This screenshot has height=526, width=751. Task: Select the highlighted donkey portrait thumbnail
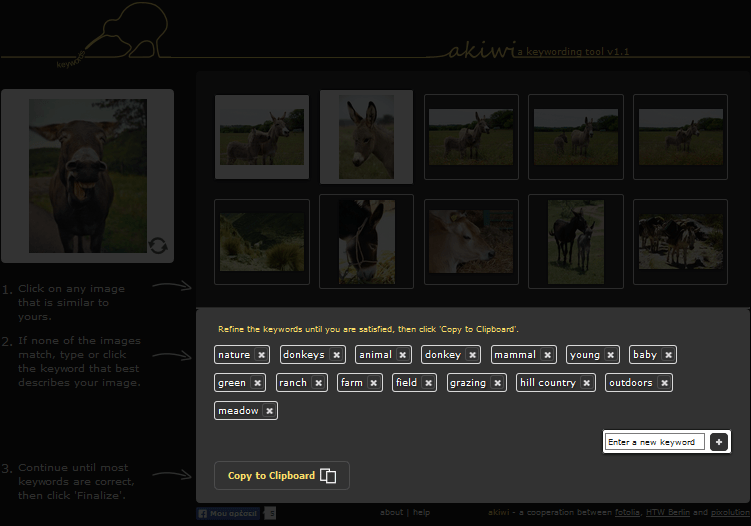[366, 137]
